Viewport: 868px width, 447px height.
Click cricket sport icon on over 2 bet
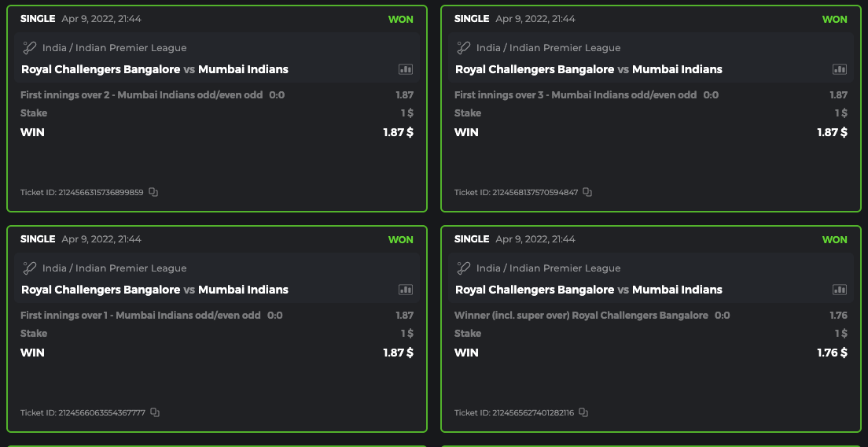pyautogui.click(x=30, y=48)
